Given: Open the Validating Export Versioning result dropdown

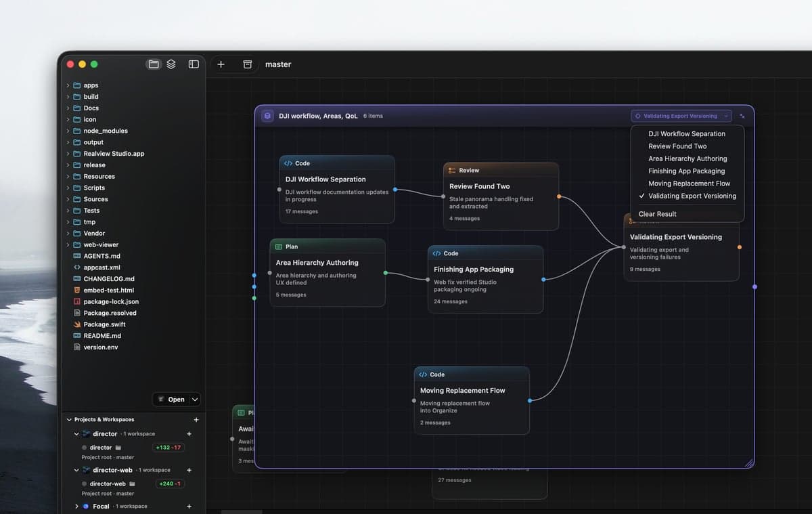Looking at the screenshot, I should point(681,116).
